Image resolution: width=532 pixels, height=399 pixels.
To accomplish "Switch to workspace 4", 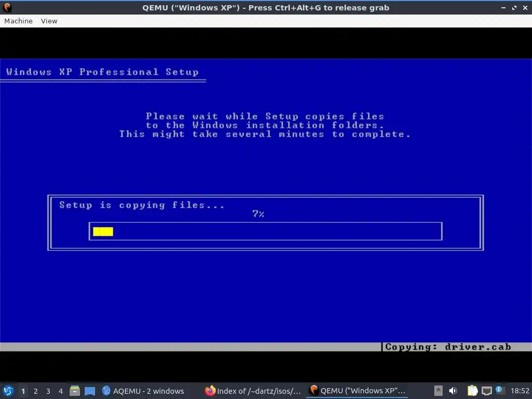I will (x=61, y=391).
